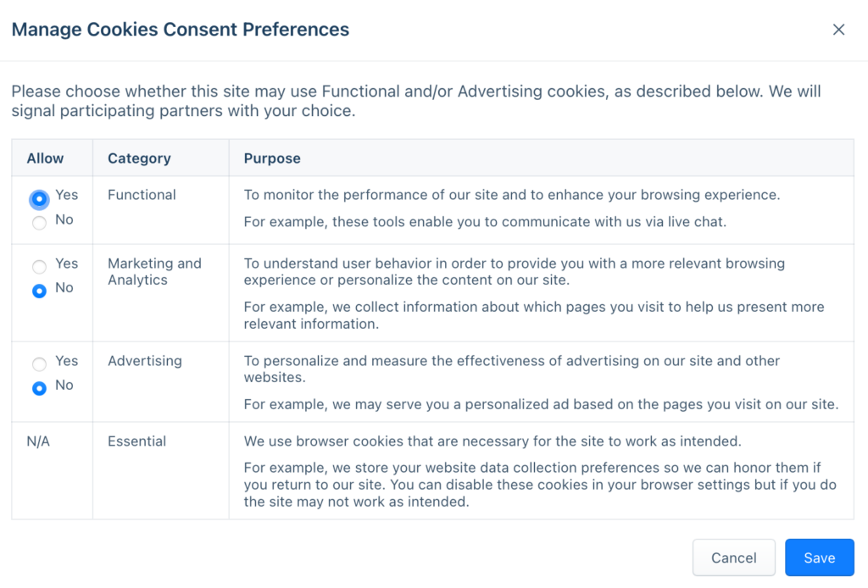This screenshot has height=588, width=868.
Task: Click the Purpose column header
Action: [272, 158]
